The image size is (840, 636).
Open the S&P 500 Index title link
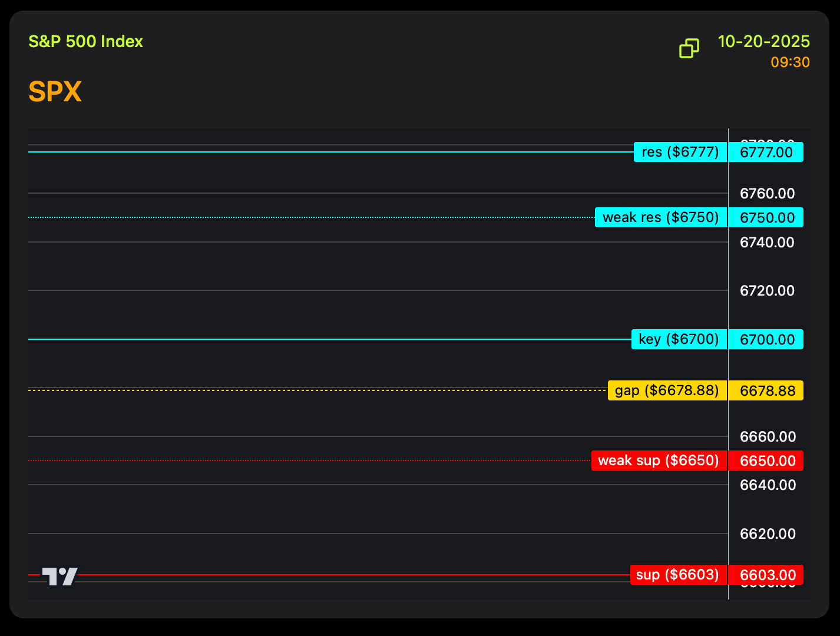point(86,42)
